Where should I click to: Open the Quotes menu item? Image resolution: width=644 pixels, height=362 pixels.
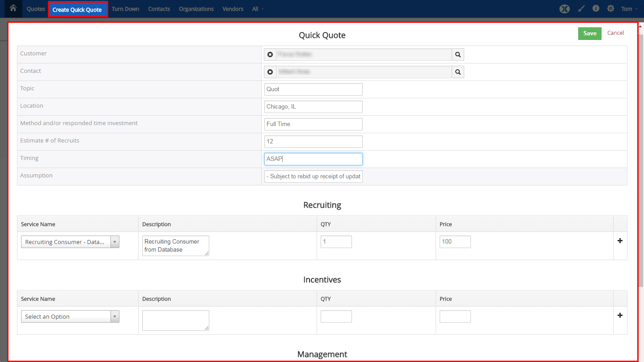pyautogui.click(x=36, y=9)
